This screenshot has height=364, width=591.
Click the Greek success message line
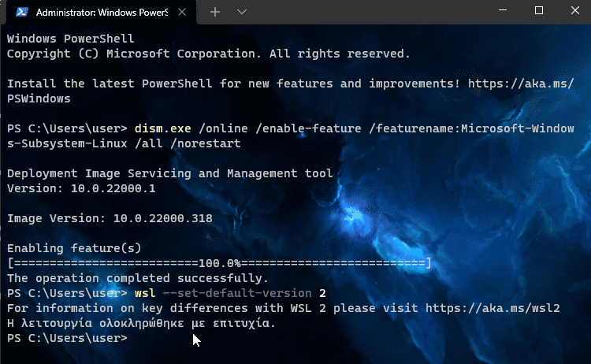pyautogui.click(x=141, y=323)
